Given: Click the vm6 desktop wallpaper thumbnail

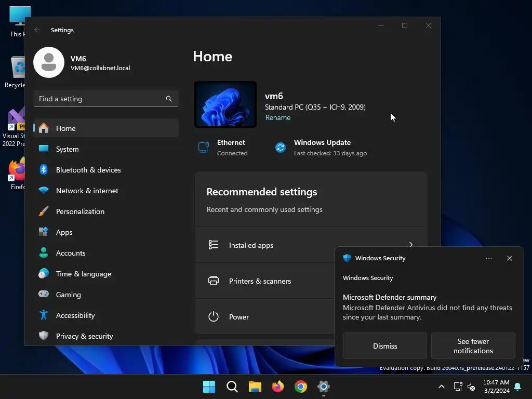Looking at the screenshot, I should 225,104.
